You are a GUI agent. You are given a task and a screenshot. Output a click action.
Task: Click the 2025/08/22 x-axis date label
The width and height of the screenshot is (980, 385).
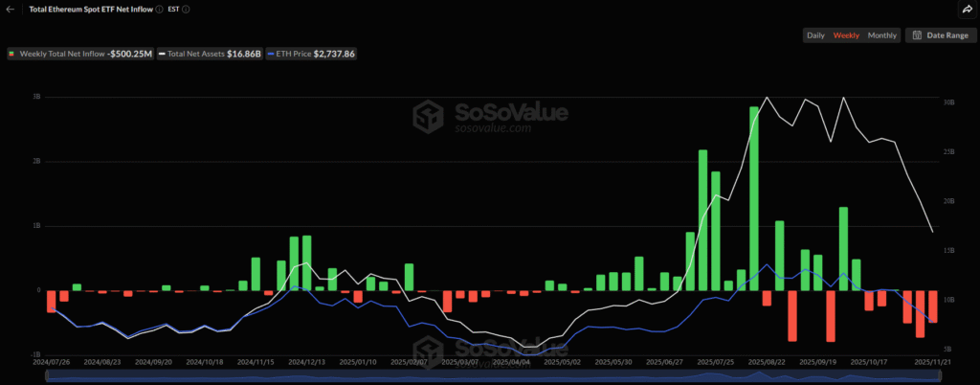(x=767, y=362)
